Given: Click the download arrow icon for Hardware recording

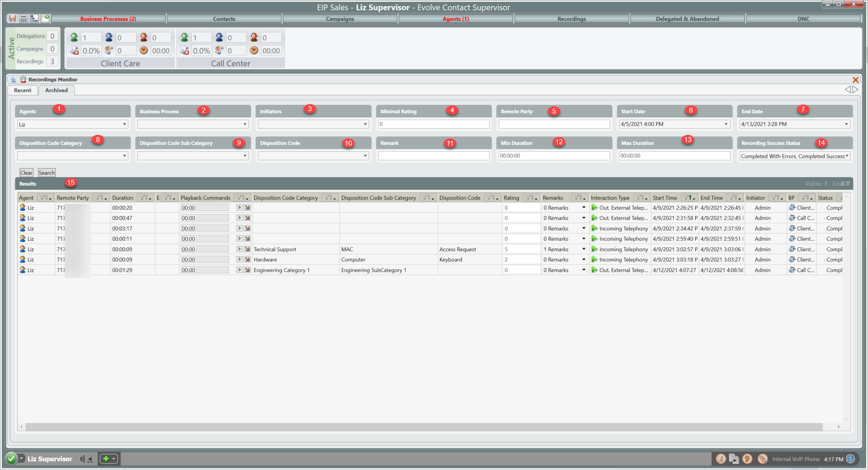Looking at the screenshot, I should click(247, 259).
